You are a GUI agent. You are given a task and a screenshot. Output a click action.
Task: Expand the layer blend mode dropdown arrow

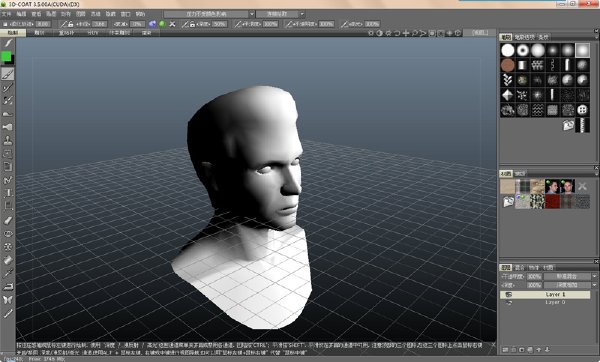tap(594, 276)
